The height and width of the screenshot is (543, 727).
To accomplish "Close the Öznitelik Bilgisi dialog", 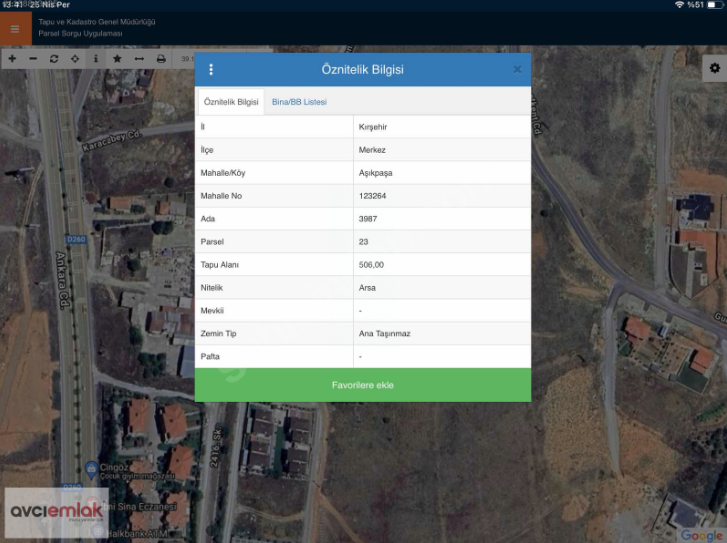I will (x=517, y=70).
